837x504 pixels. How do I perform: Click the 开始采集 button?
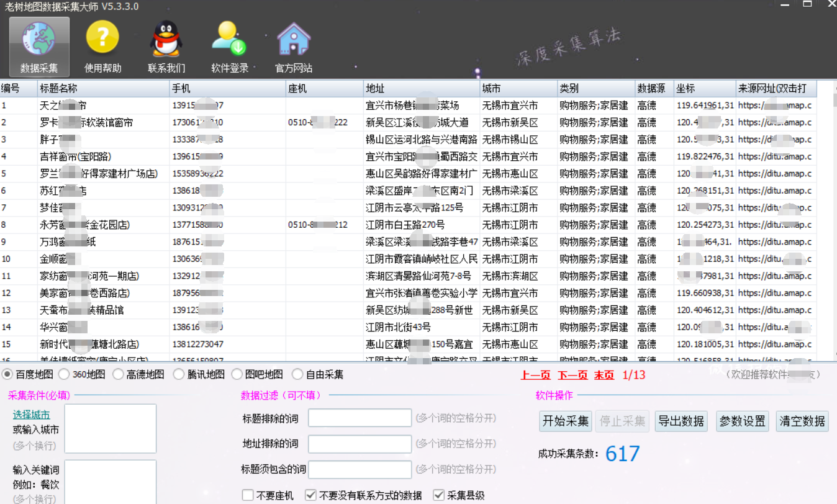point(565,421)
